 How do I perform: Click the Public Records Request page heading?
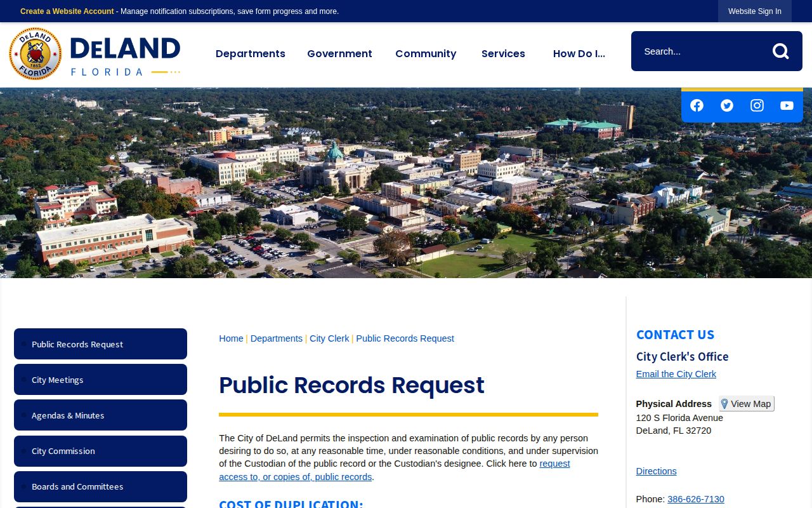[351, 385]
